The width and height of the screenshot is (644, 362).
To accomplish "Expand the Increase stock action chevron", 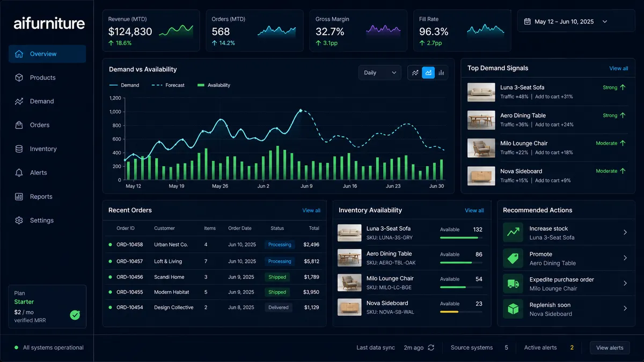I will [625, 232].
